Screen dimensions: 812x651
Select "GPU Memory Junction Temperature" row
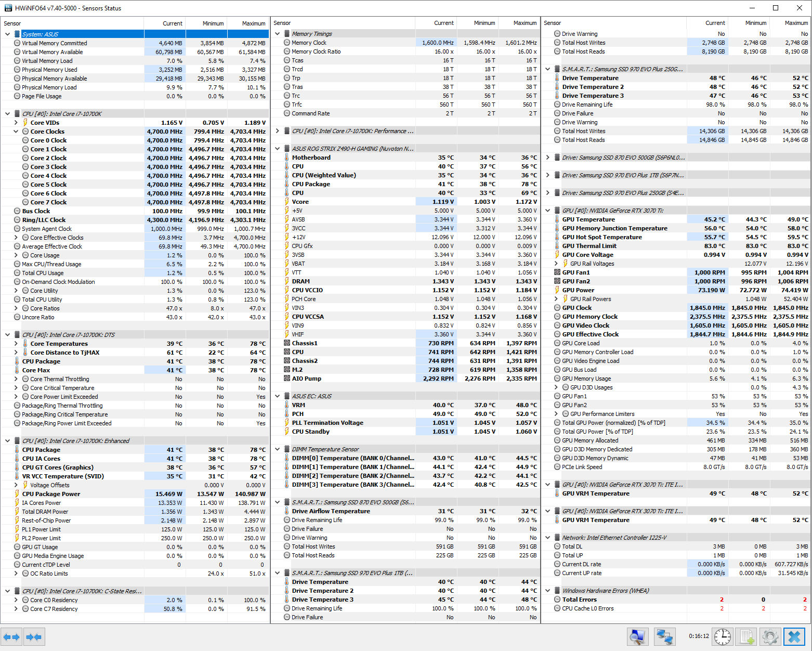[x=676, y=228]
